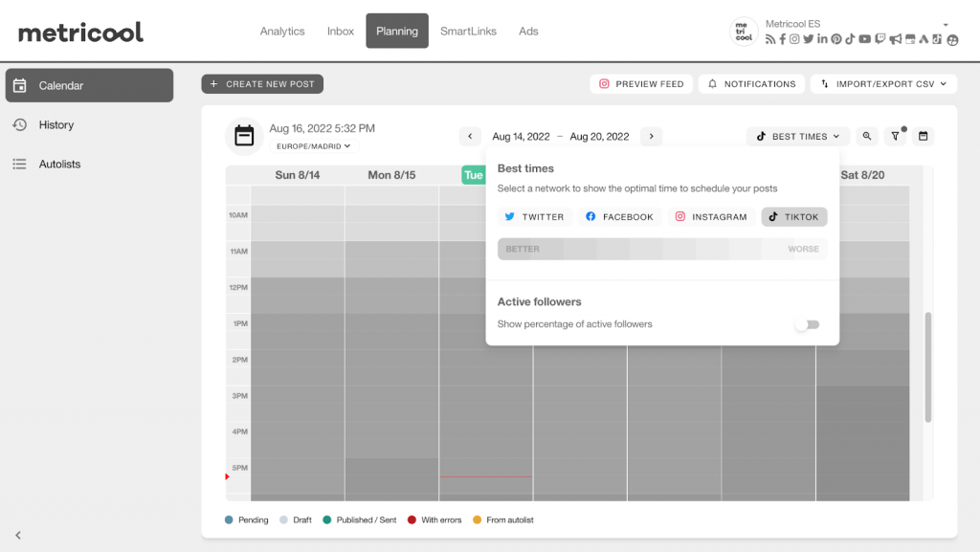Select the Planning tab
This screenshot has width=980, height=552.
tap(397, 31)
